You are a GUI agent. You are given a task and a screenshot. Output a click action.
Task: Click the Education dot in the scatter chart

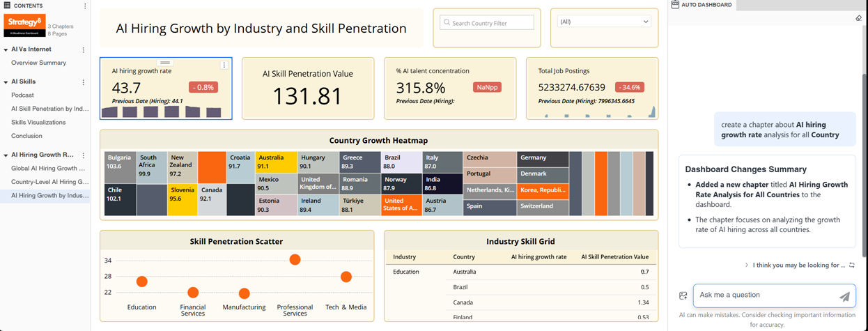142,282
